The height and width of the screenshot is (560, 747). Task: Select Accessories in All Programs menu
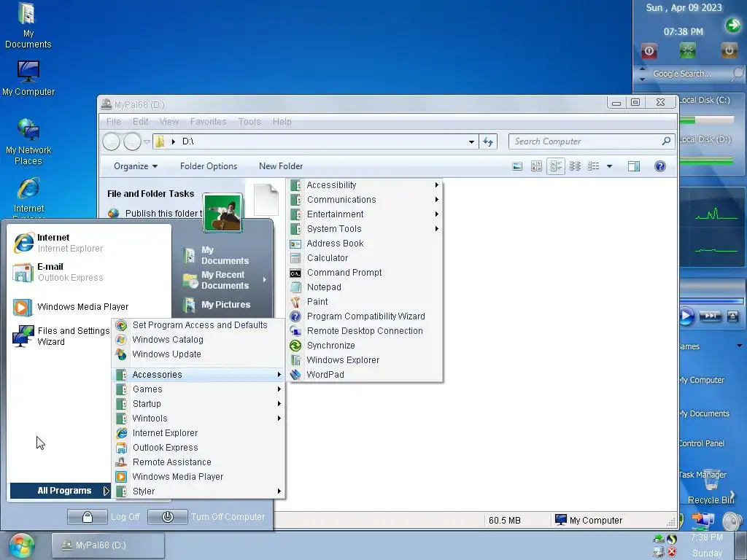[198, 375]
